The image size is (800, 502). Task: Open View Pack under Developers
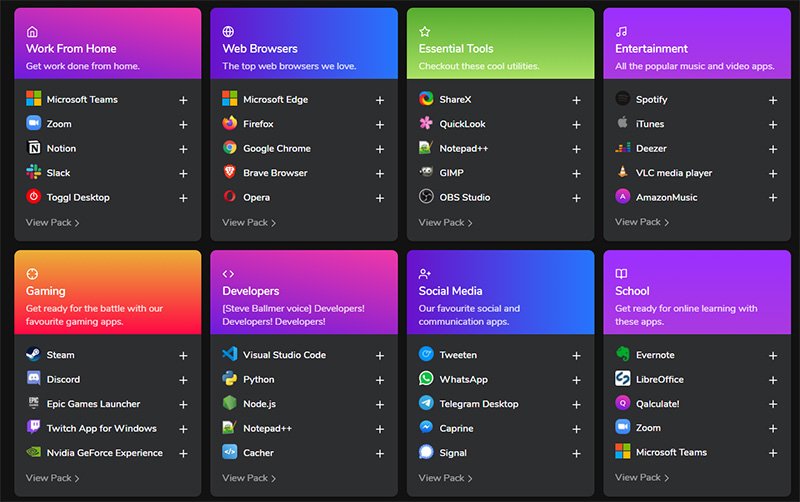[248, 478]
